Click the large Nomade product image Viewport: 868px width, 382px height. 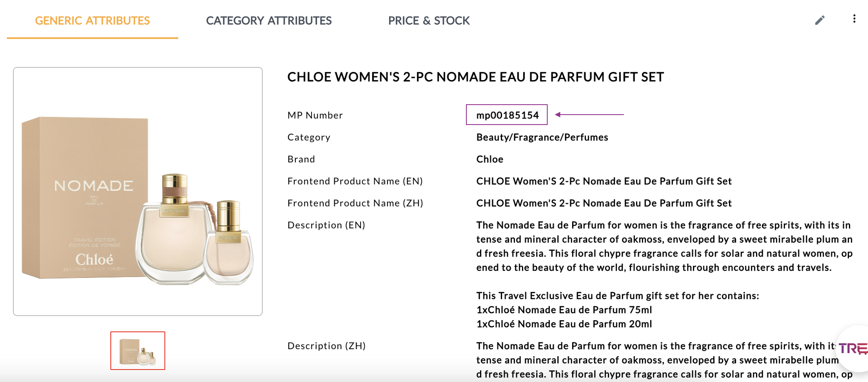point(138,191)
